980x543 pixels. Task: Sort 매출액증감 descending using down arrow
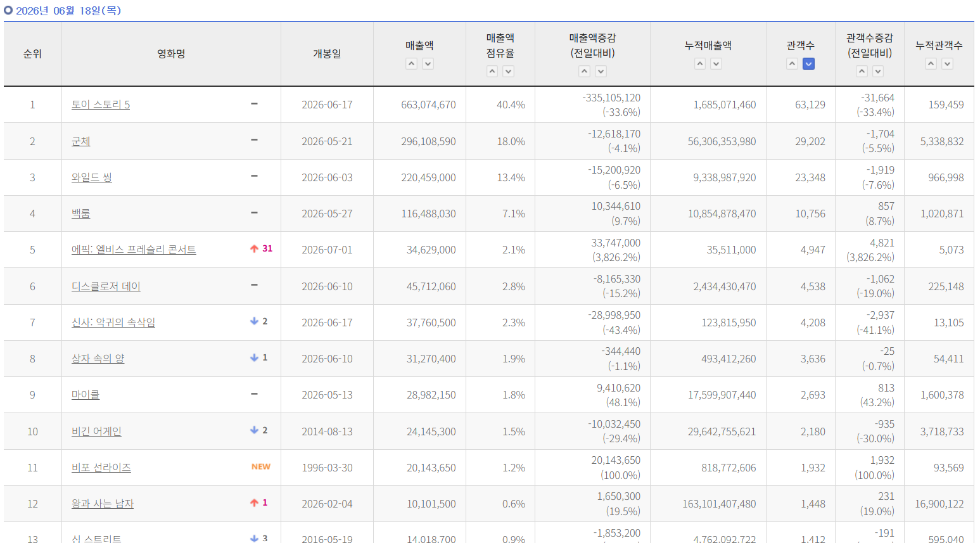(601, 72)
